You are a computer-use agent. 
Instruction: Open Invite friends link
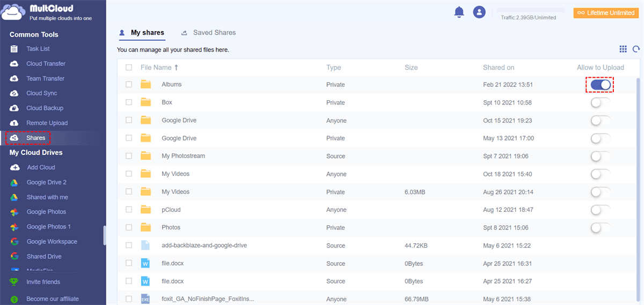43,282
